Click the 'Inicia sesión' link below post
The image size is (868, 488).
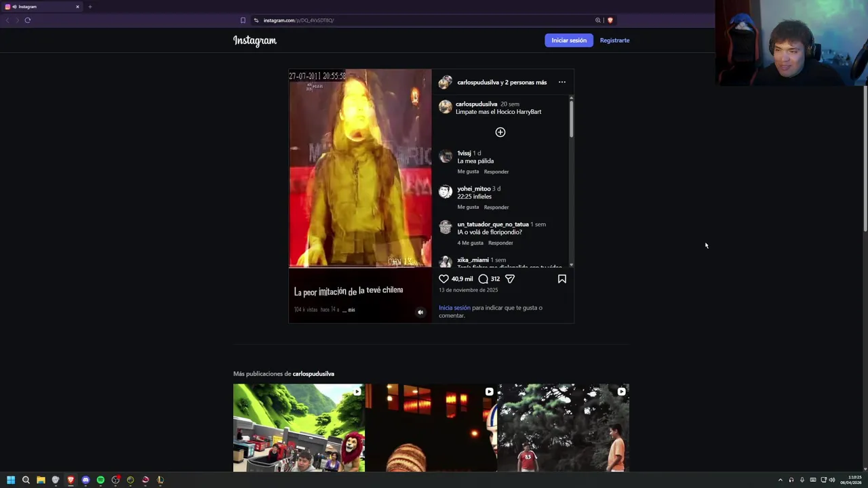point(454,308)
